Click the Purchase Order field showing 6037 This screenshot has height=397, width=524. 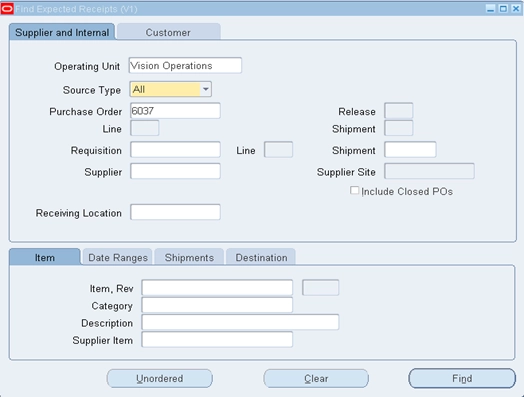(175, 111)
